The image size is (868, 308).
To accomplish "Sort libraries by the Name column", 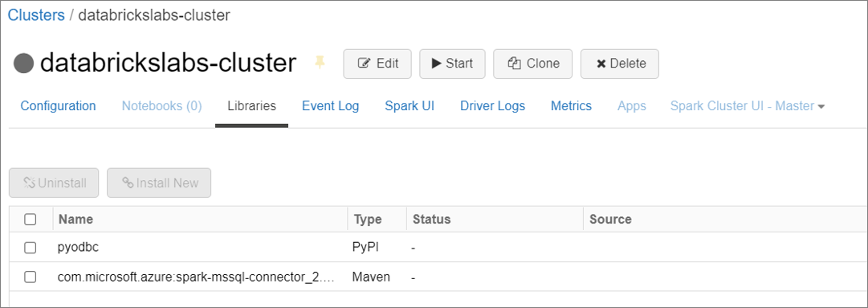I will tap(75, 220).
